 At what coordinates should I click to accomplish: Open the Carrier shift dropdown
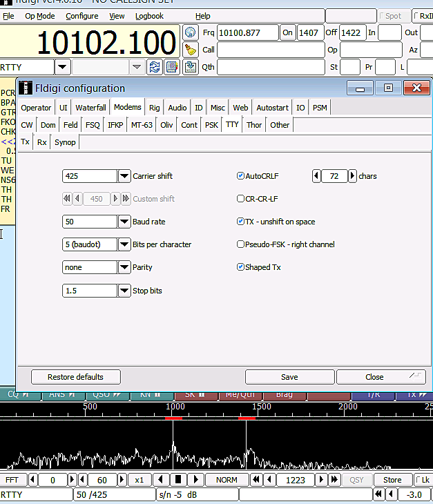(124, 176)
